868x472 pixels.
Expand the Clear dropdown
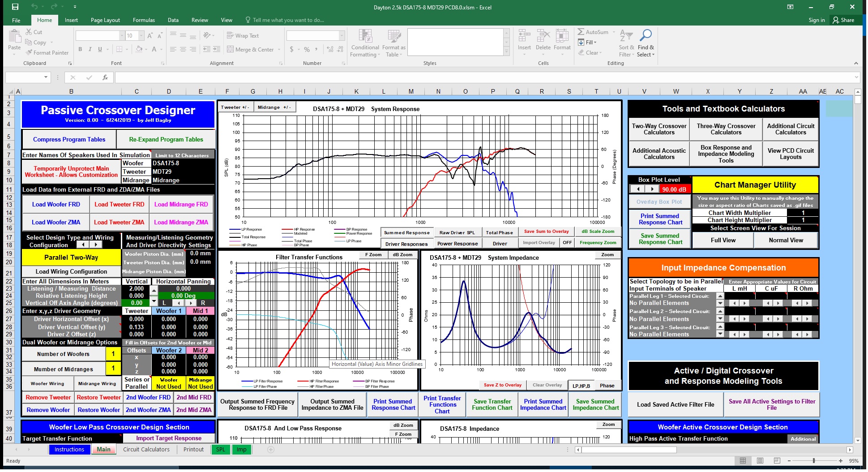[x=600, y=53]
